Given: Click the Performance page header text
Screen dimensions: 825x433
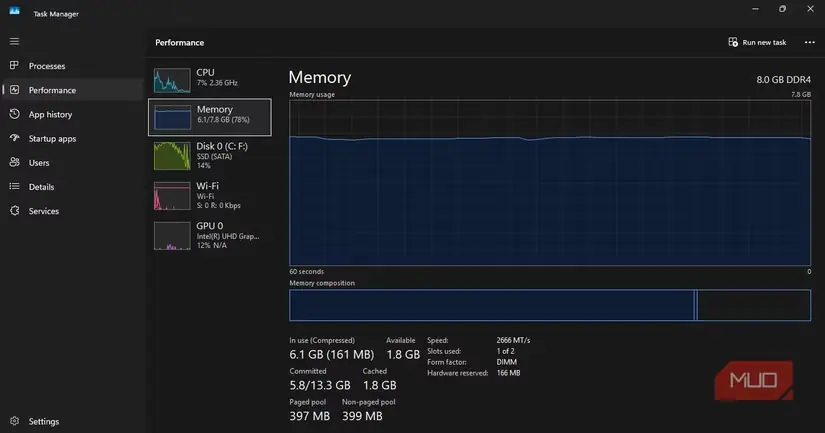Looking at the screenshot, I should point(179,43).
